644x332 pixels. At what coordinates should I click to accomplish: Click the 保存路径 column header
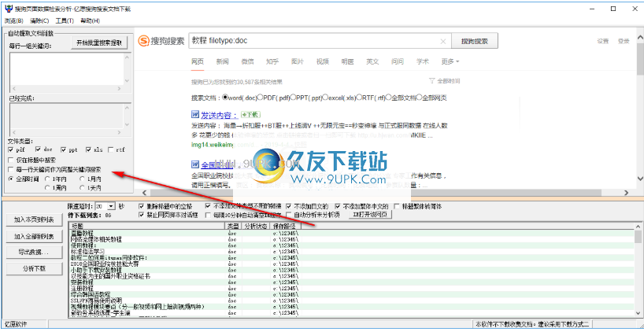286,226
